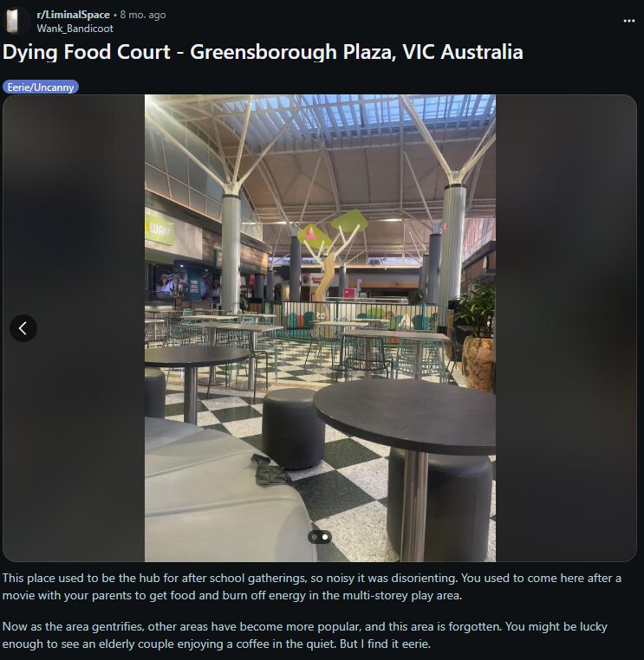644x660 pixels.
Task: Click the "8 mo. ago" timestamp
Action: (x=143, y=15)
